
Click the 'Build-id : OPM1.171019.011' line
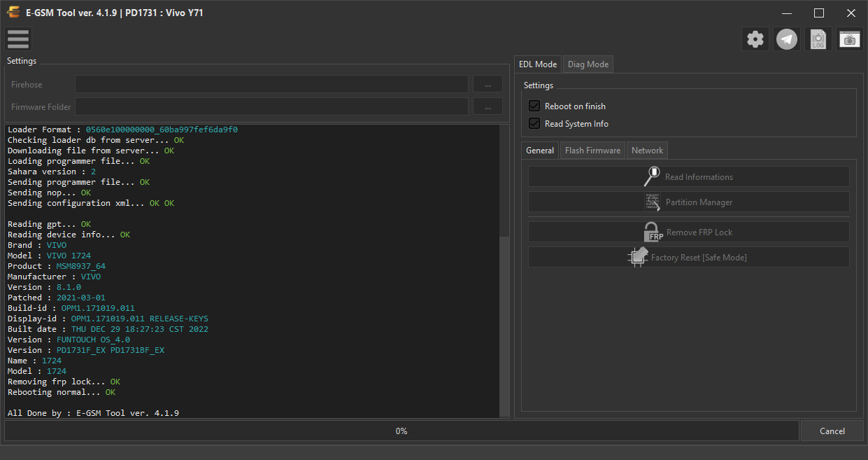tap(71, 308)
